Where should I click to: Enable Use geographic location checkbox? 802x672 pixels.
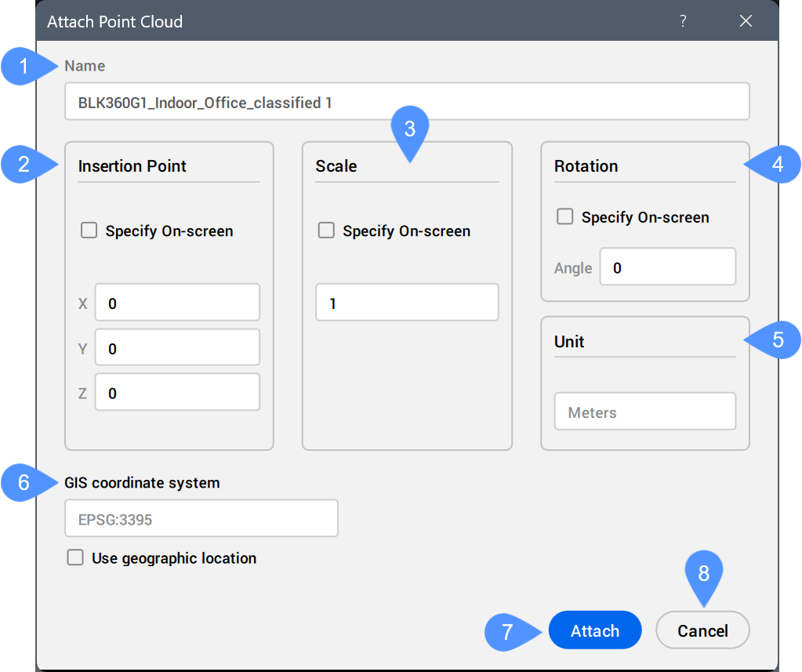point(76,558)
